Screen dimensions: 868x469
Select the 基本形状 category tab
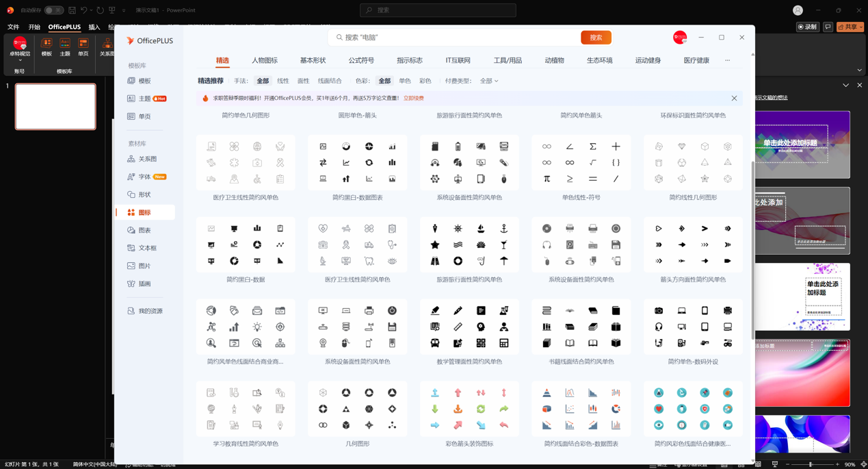click(x=313, y=60)
